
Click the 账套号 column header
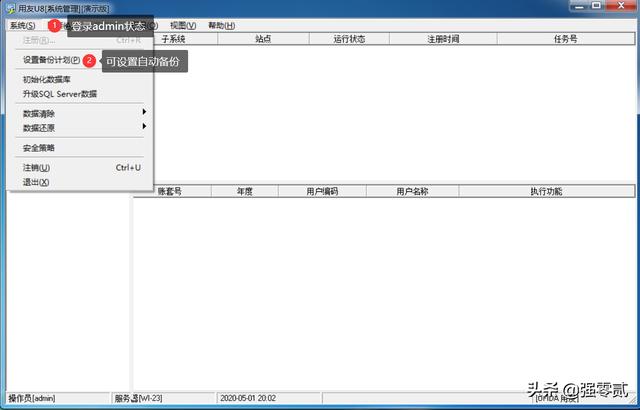tap(172, 191)
